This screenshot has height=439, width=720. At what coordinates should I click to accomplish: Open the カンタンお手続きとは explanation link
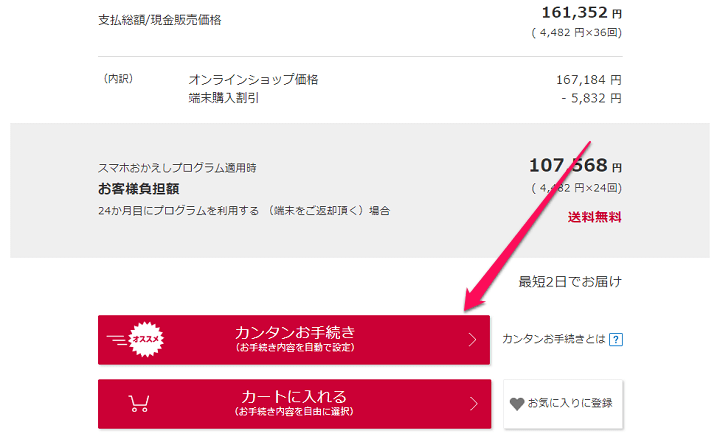tap(554, 339)
